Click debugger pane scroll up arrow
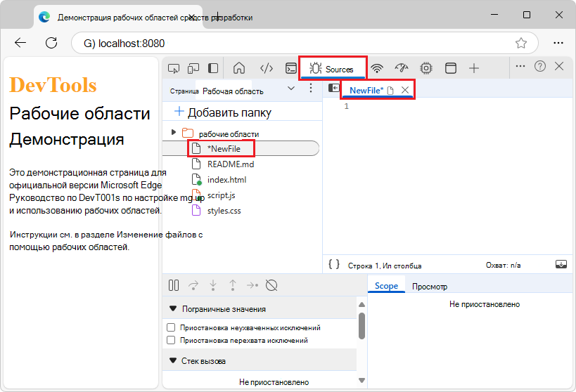 click(x=361, y=305)
